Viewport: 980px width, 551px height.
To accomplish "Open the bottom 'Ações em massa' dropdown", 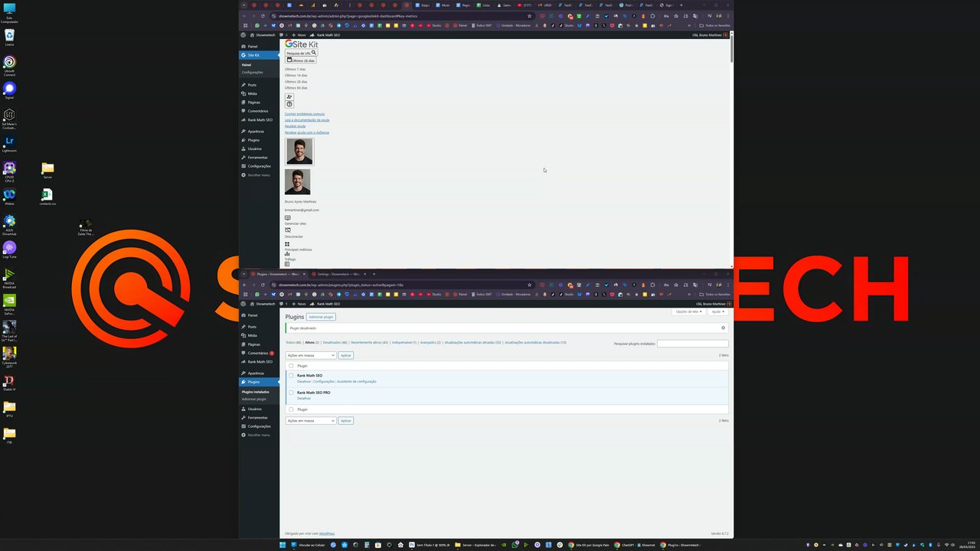I will coord(311,420).
